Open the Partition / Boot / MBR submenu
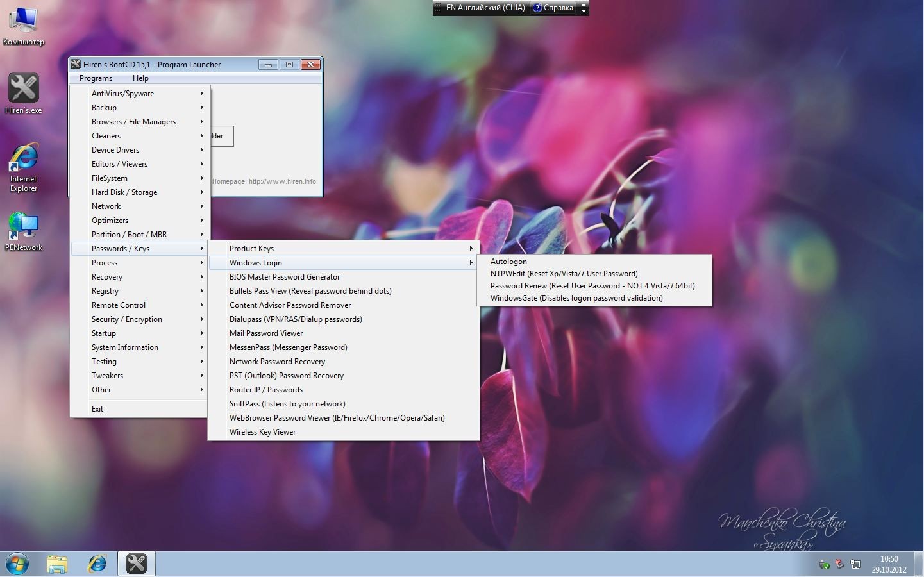924x577 pixels. (x=139, y=235)
